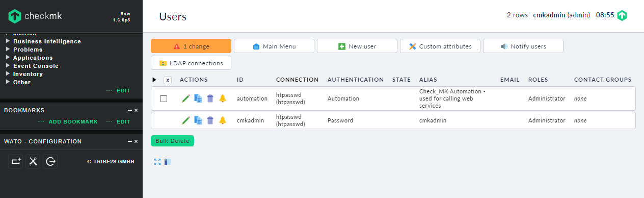This screenshot has height=198, width=644.
Task: Click the Users page title
Action: point(173,17)
